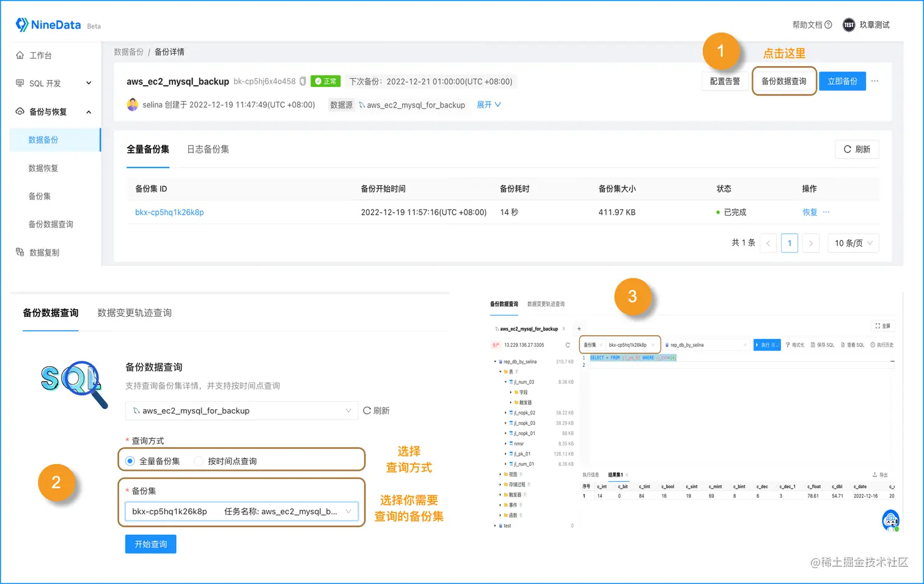Switch to the 日志备份集 tab
Viewport: 924px width, 584px height.
point(207,149)
